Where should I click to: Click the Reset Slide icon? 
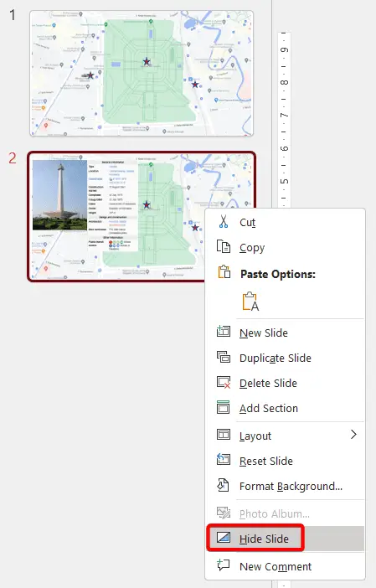click(224, 459)
